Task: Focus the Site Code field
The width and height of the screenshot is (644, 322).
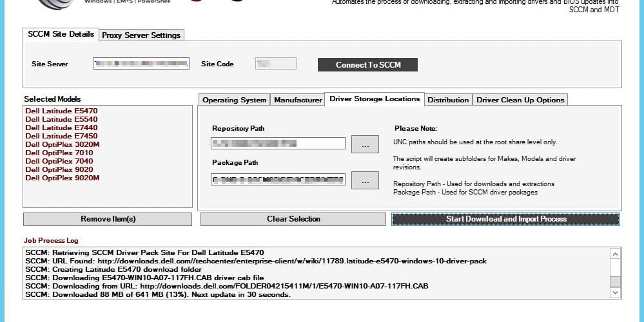Action: point(276,64)
